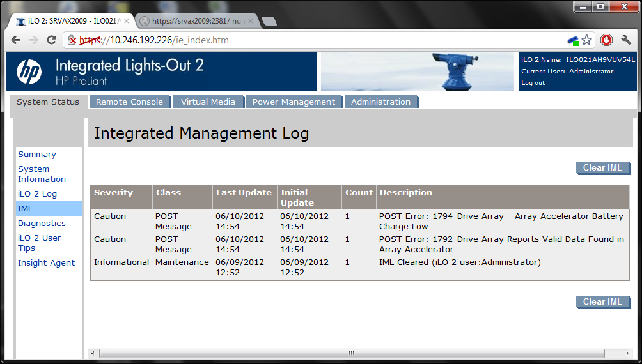
Task: Open the Chrome wrench settings menu
Action: (626, 40)
